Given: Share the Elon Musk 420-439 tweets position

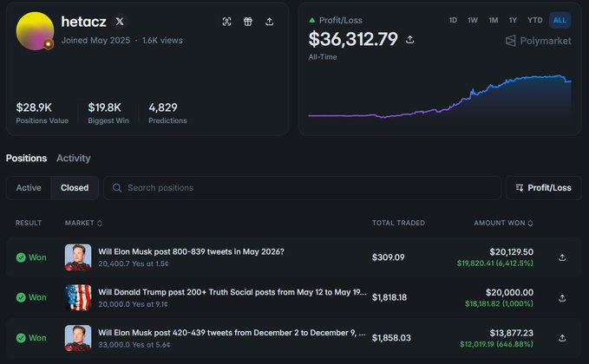Looking at the screenshot, I should click(x=562, y=338).
